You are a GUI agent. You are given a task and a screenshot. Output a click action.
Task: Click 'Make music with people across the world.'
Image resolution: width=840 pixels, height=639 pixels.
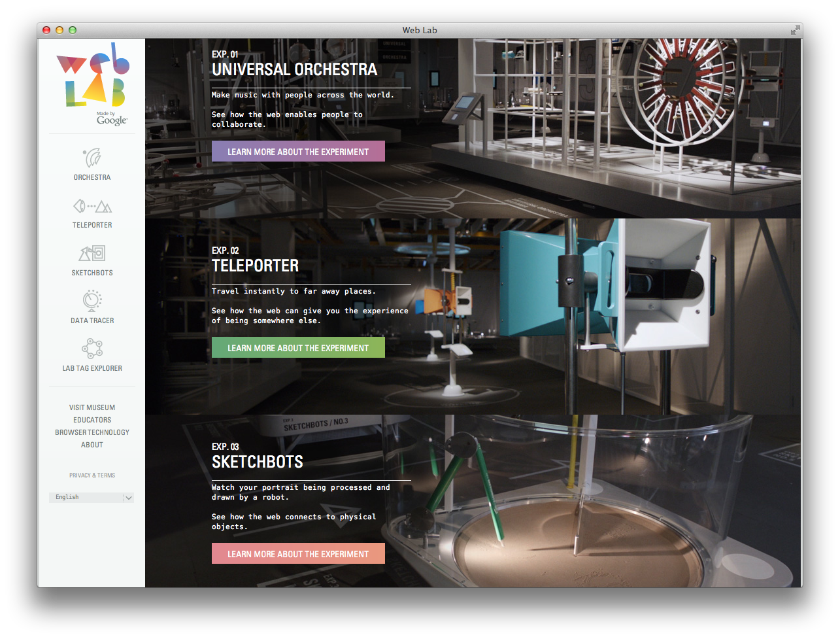(x=303, y=95)
